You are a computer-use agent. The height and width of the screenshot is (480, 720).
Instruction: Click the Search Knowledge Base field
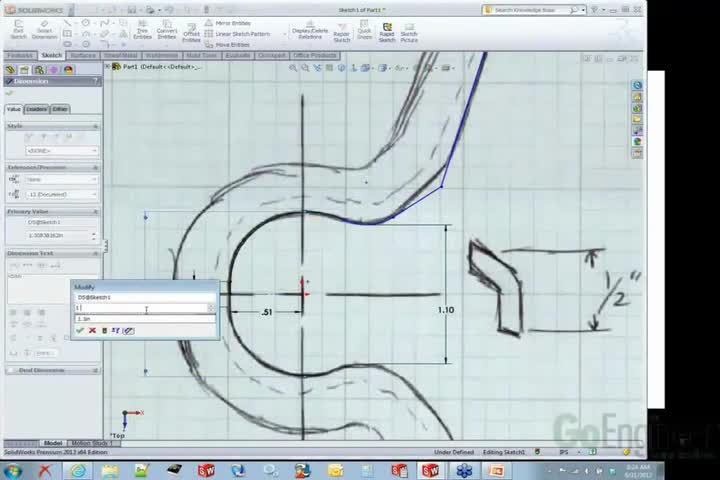point(531,10)
